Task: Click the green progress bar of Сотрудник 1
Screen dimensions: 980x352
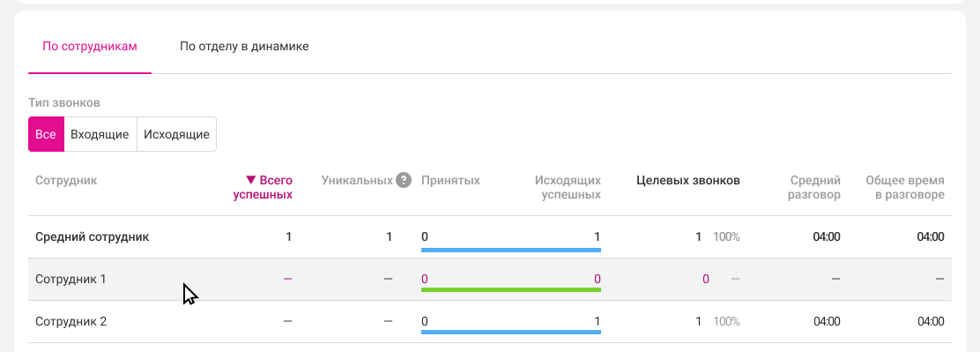Action: [511, 290]
